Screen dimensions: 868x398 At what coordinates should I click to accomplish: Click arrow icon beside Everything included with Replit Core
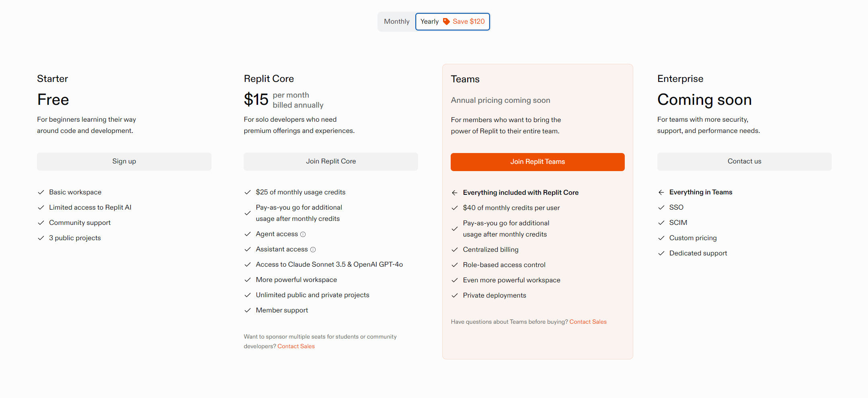(x=455, y=193)
